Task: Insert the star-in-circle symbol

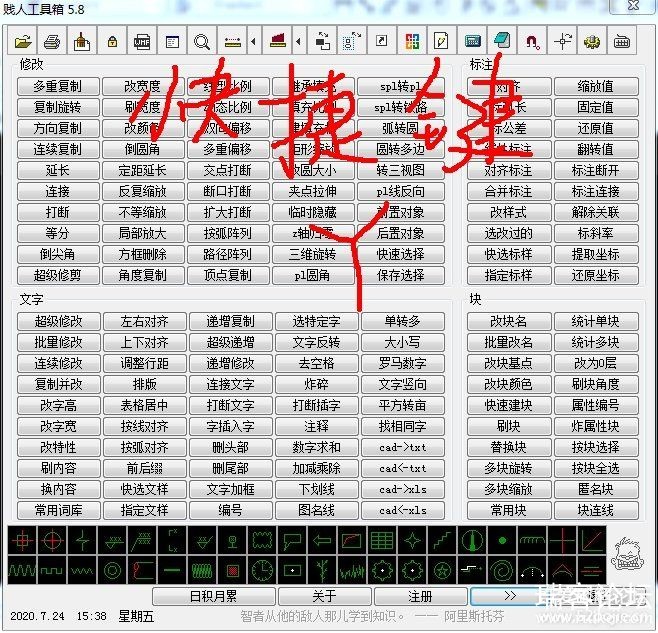Action: (442, 570)
